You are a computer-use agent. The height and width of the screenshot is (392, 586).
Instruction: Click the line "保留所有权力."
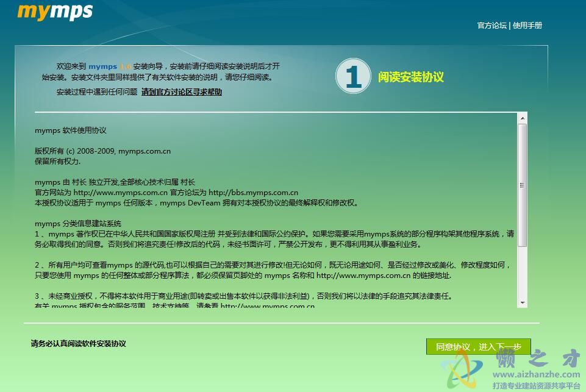click(57, 162)
